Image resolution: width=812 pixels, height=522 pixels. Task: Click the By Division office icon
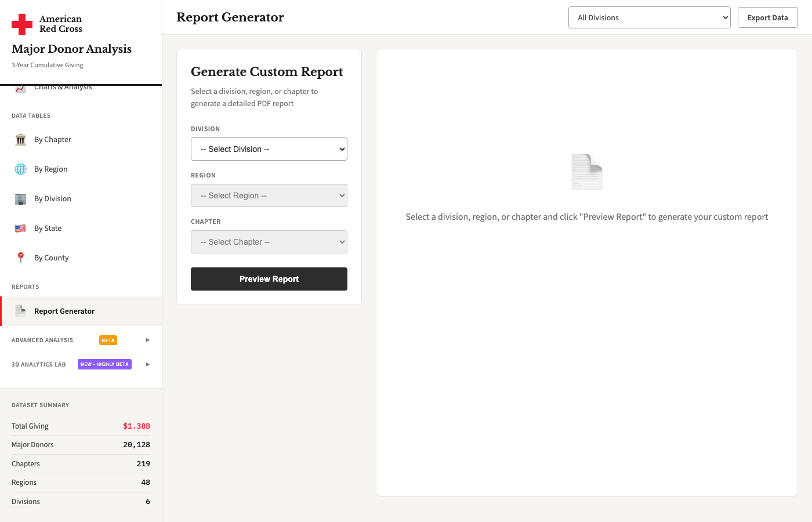[20, 199]
